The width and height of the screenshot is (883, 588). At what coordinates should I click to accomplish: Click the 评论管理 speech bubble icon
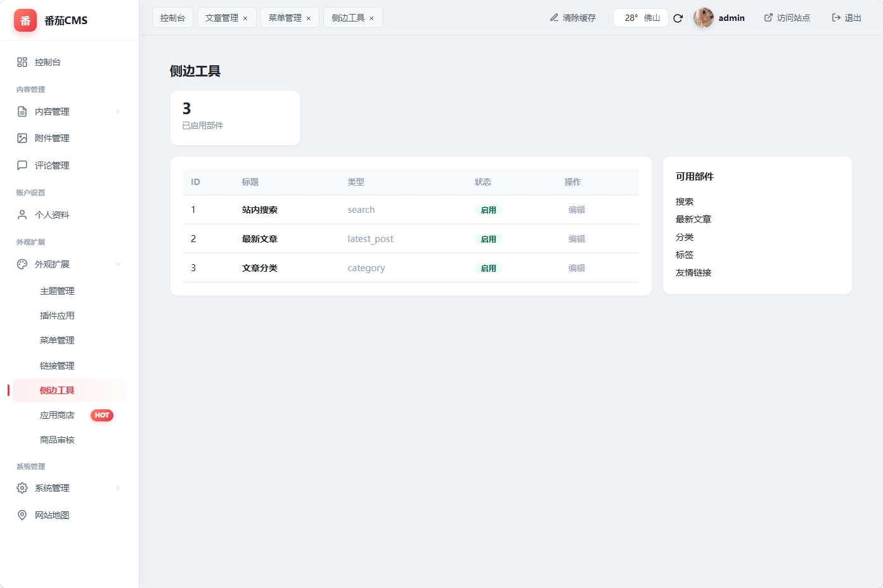[22, 165]
